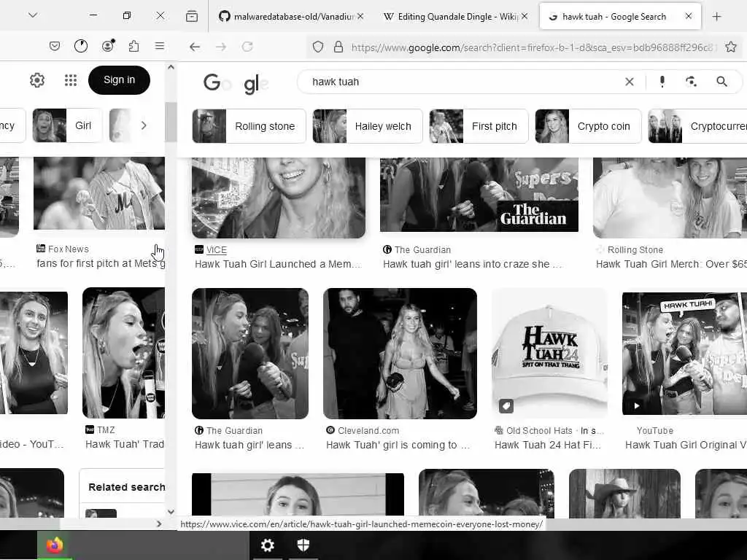
Task: Open Firefox View icon in tab bar
Action: (192, 17)
